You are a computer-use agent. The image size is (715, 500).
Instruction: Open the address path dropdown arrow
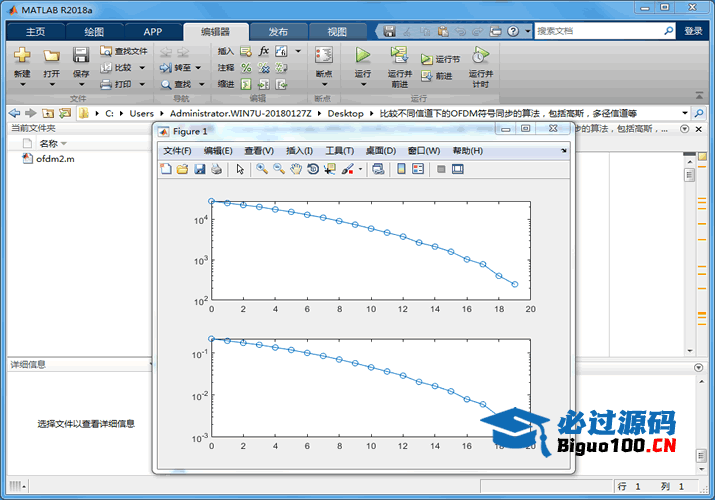pos(684,113)
